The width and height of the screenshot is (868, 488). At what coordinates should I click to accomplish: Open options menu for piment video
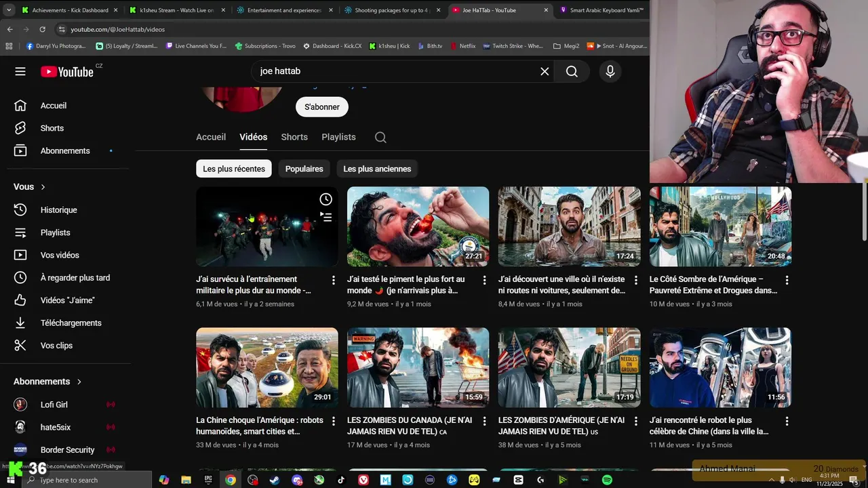(484, 280)
